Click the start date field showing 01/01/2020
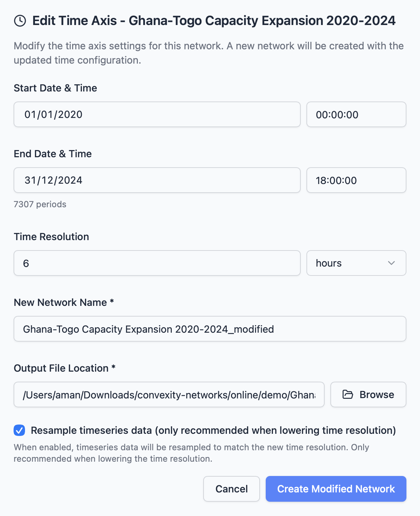Image resolution: width=420 pixels, height=516 pixels. pyautogui.click(x=157, y=114)
